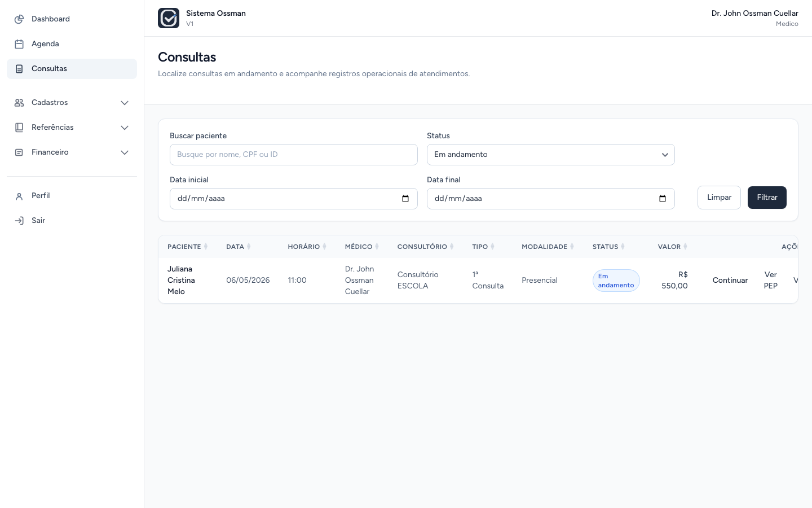This screenshot has height=508, width=812.
Task: Click the Sistema Ossman logo icon
Action: coord(169,18)
